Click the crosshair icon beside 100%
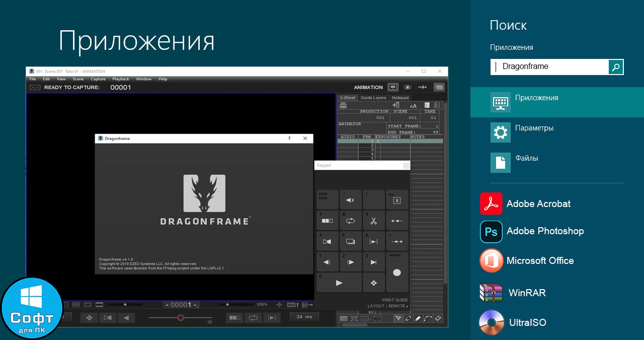The width and height of the screenshot is (644, 340). 279,305
